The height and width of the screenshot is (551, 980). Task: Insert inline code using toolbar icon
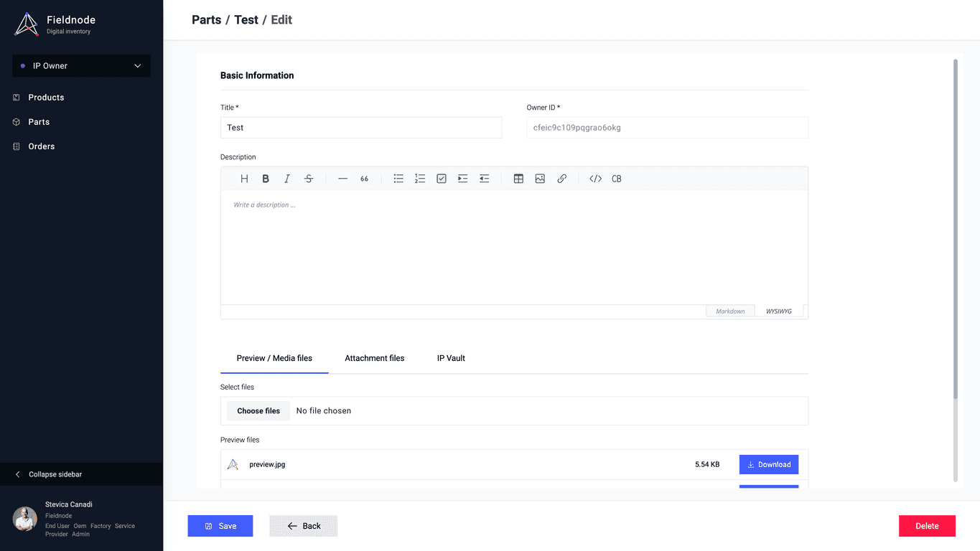(x=595, y=179)
